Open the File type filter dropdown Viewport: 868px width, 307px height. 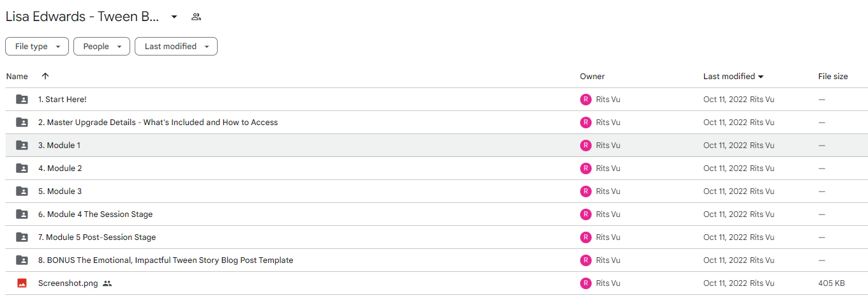point(37,47)
